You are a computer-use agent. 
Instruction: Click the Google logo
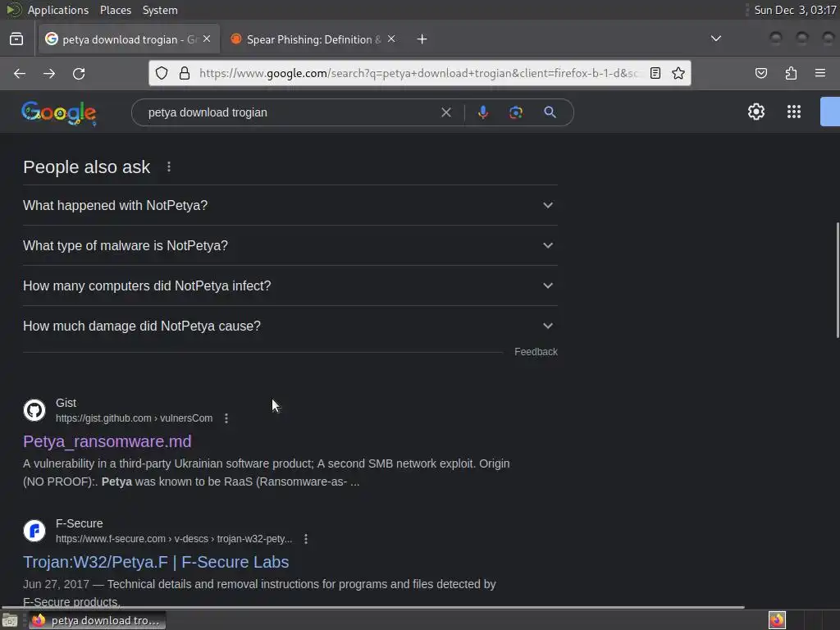(x=59, y=113)
